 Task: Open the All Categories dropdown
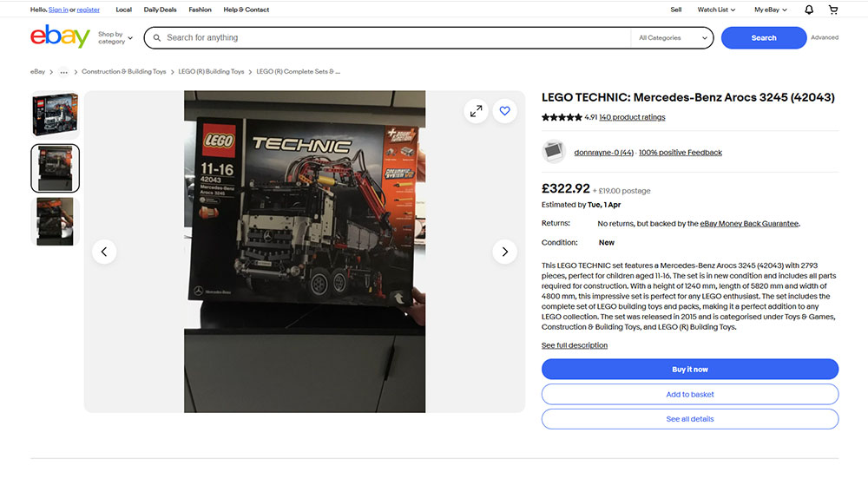pos(673,37)
